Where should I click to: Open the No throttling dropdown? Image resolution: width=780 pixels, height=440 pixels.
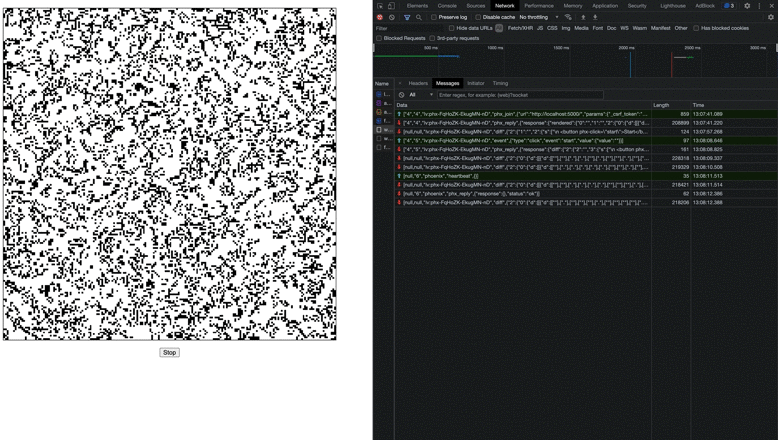click(x=539, y=17)
